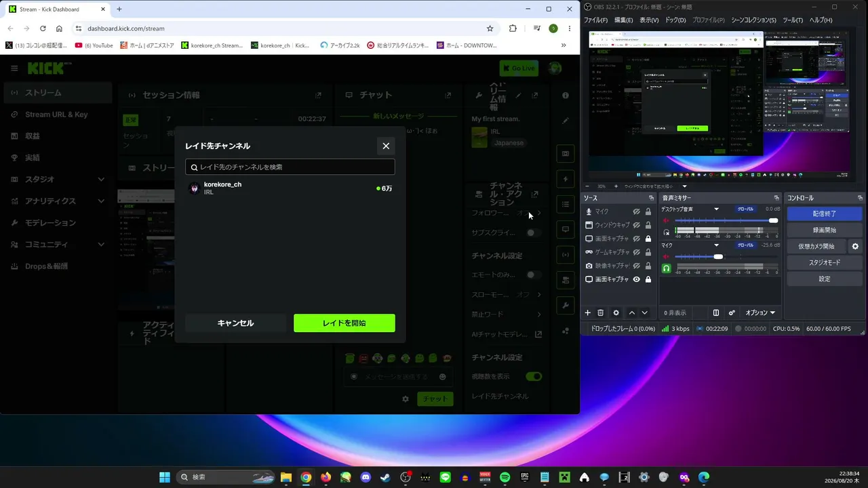Switch audio mixer layout icon
This screenshot has height=488, width=868.
click(x=715, y=313)
